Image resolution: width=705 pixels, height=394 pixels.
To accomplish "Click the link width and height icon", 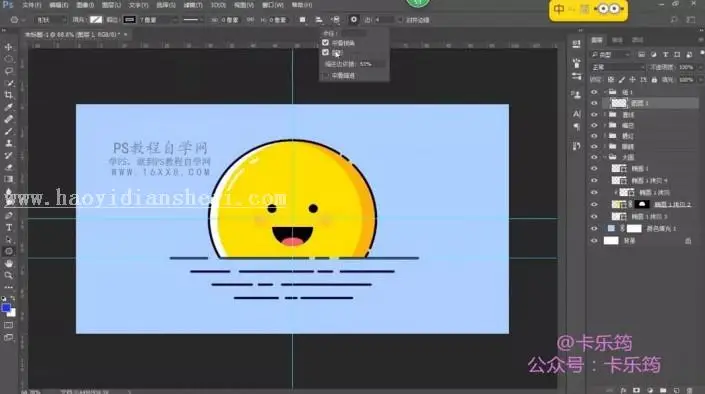I will click(250, 20).
